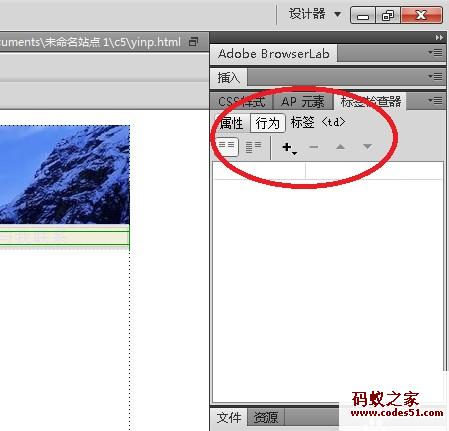Move event down with down arrow
The height and width of the screenshot is (431, 449).
coord(367,147)
